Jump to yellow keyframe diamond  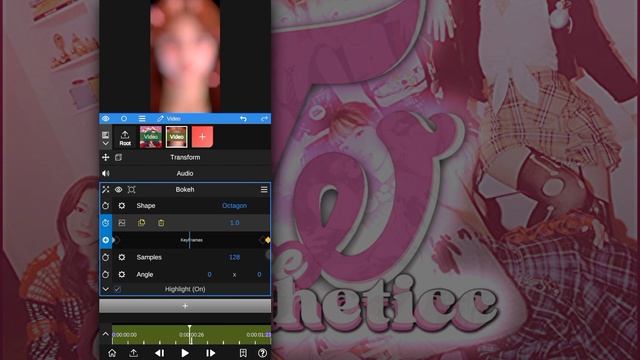point(267,240)
